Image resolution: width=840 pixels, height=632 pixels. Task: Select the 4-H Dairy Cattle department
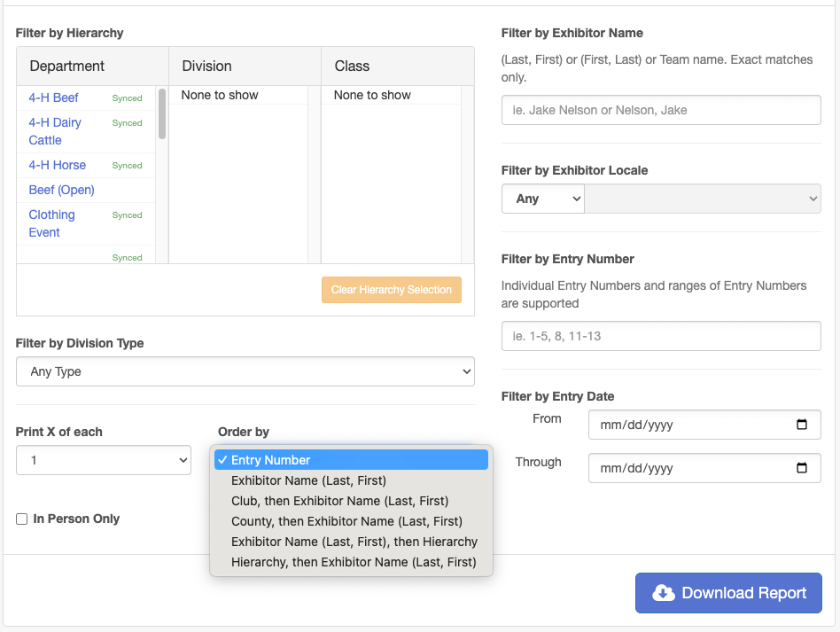55,131
